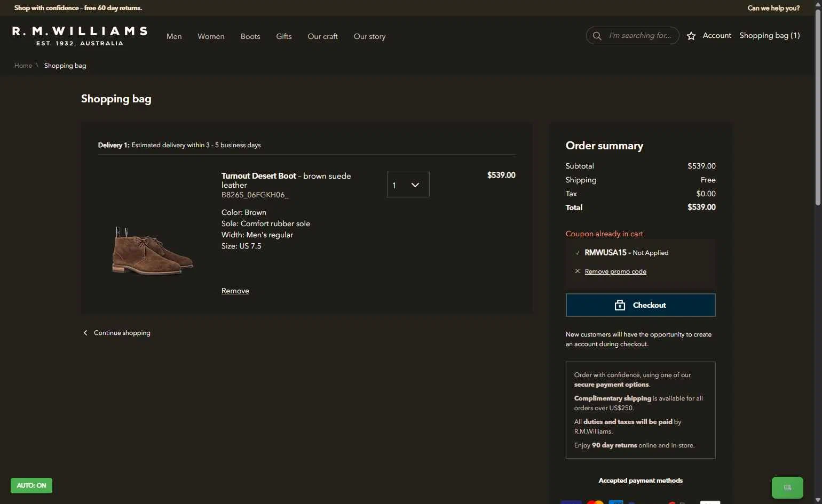822x504 pixels.
Task: Click the Checkout bag lock icon
Action: click(x=620, y=305)
